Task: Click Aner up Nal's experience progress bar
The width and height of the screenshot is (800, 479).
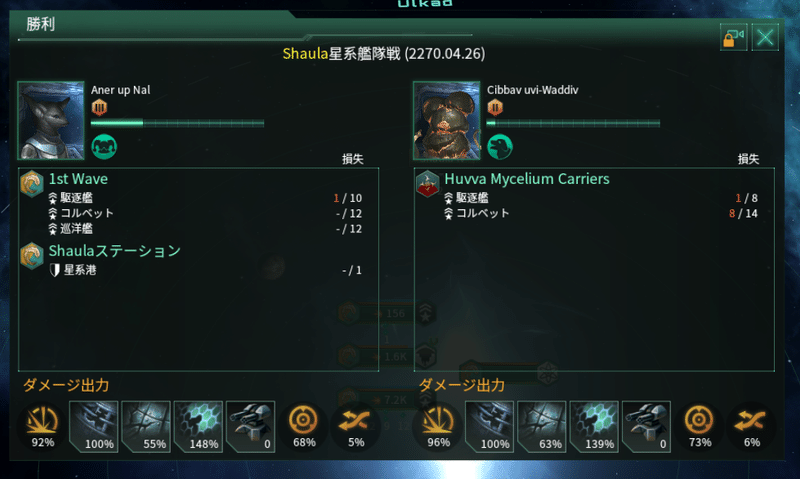Action: [178, 123]
